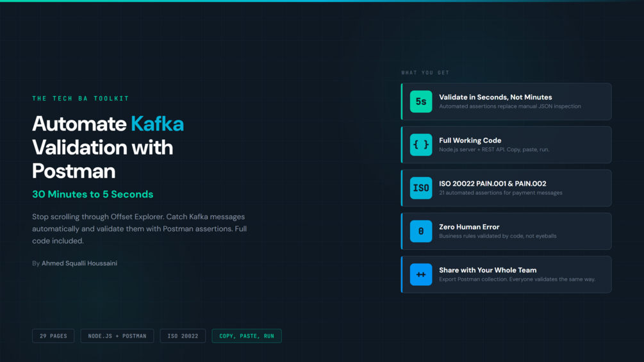
Task: Select the 29 PAGES tag
Action: (53, 336)
